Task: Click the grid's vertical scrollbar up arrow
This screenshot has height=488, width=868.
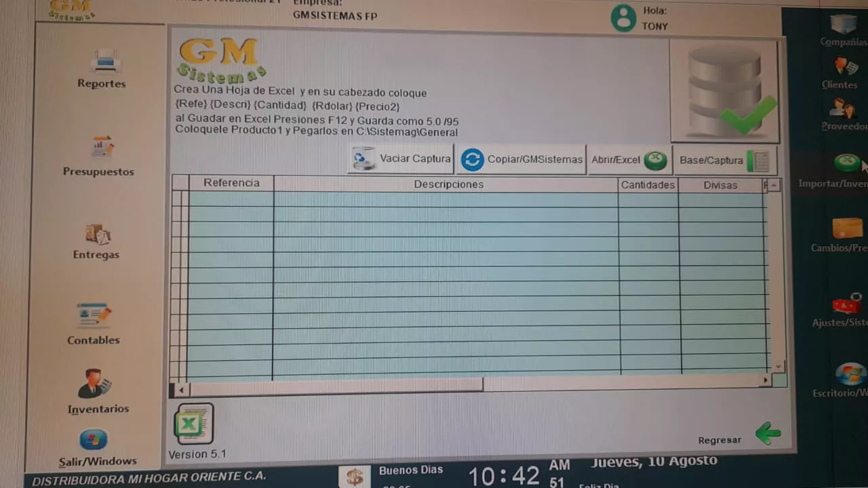Action: coord(774,185)
